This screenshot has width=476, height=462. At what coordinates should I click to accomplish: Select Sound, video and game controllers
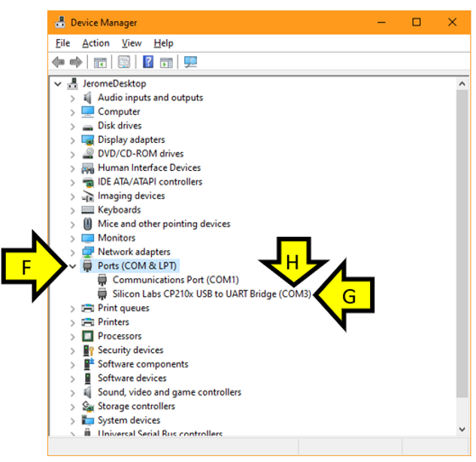point(169,392)
